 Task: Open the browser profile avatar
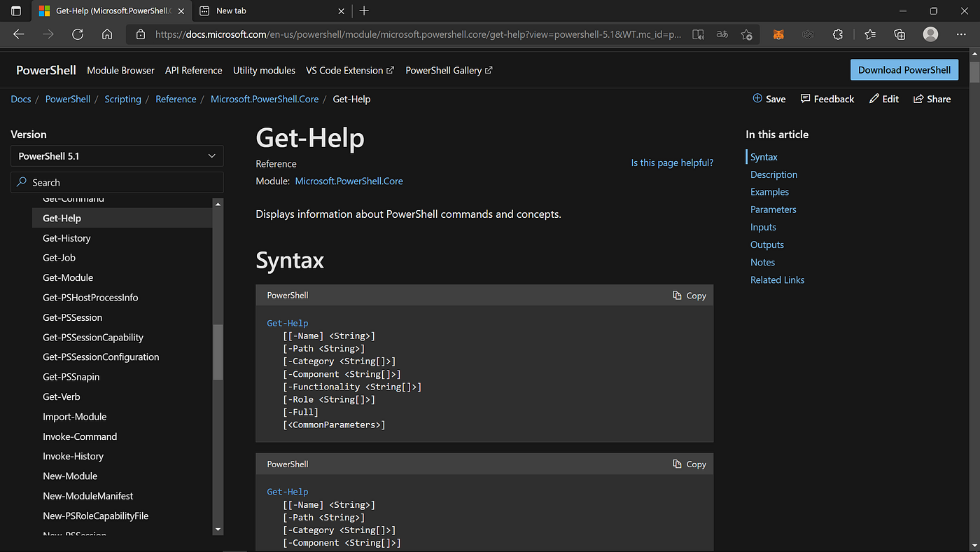[930, 34]
